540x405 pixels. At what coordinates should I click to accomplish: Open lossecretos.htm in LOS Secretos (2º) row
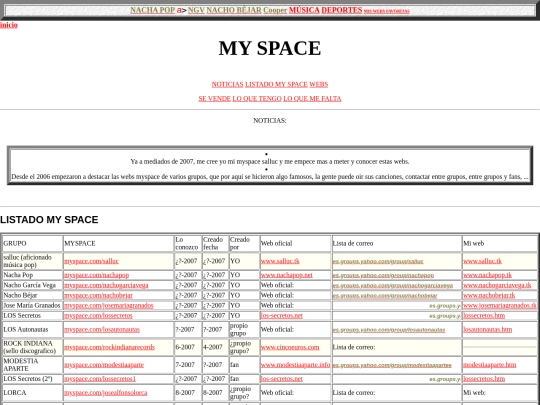(x=484, y=379)
